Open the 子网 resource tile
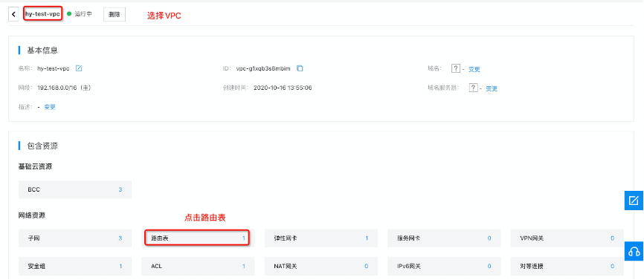 tap(75, 238)
